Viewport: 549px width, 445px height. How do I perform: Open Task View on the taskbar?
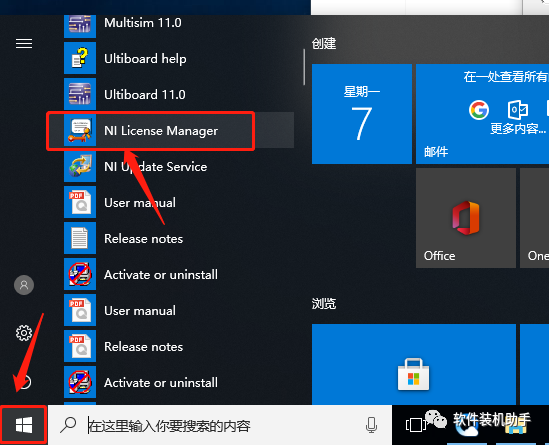[416, 425]
